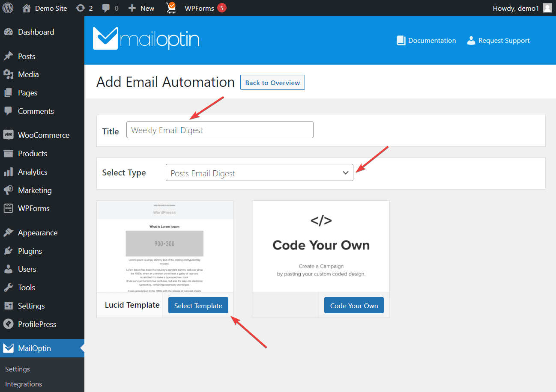Viewport: 556px width, 392px height.
Task: Click the MailOptin logo in the header
Action: pyautogui.click(x=146, y=39)
